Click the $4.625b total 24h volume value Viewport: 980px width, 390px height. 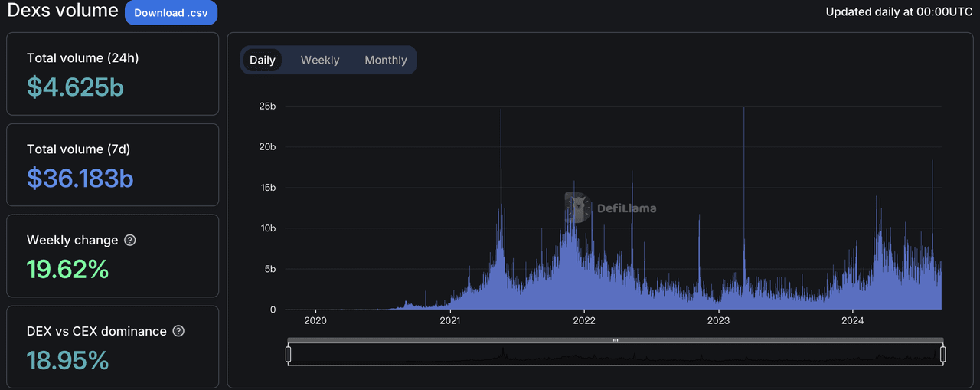click(75, 87)
